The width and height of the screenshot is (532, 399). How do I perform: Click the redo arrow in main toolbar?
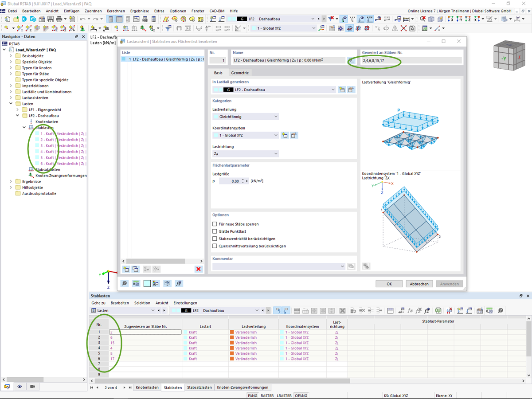[95, 19]
